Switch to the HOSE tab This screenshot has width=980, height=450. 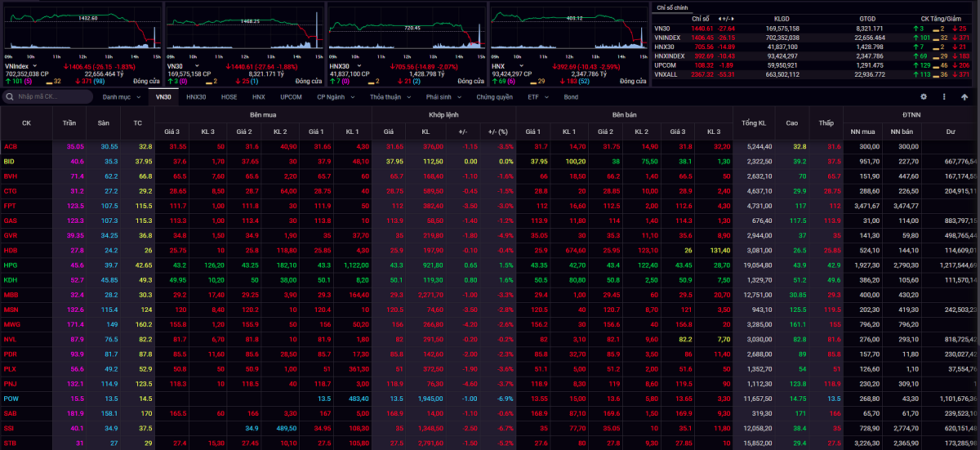229,97
